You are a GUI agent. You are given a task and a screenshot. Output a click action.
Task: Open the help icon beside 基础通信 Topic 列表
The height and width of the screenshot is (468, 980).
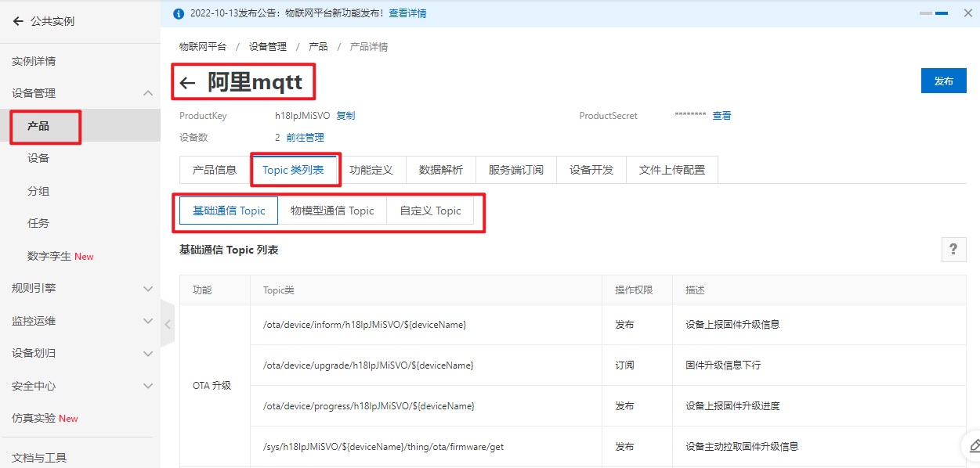[x=953, y=249]
